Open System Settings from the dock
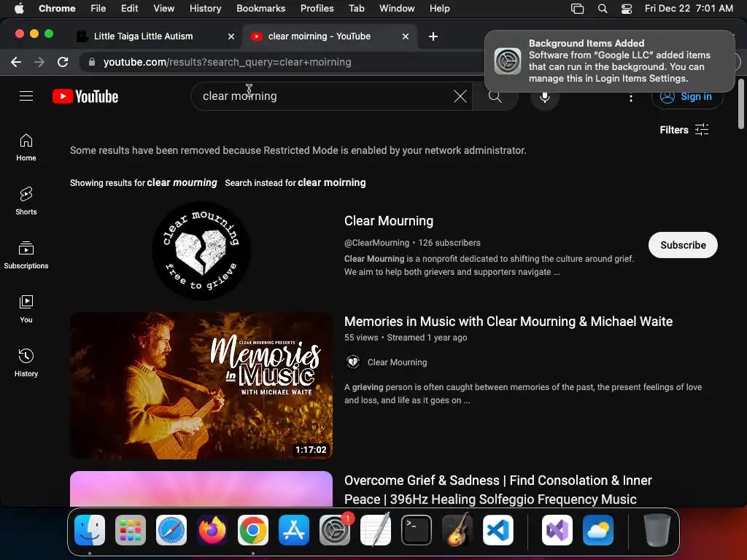Screen dimensions: 747x560 click(334, 530)
